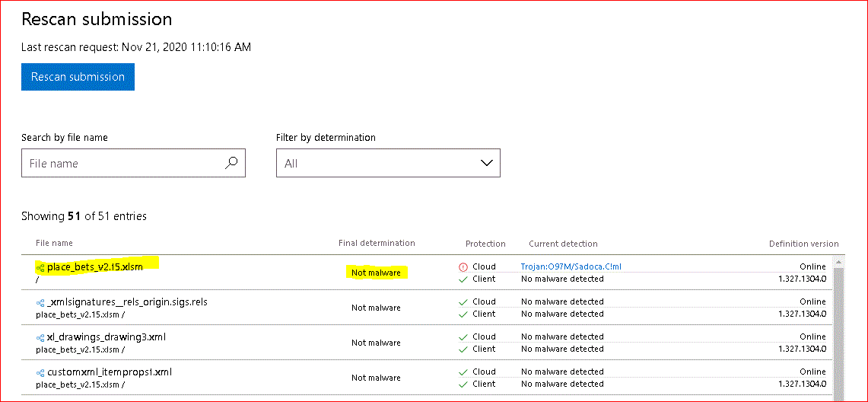Click the green Cloud checkmark in customxml_itemprops1.xml row

click(x=463, y=372)
